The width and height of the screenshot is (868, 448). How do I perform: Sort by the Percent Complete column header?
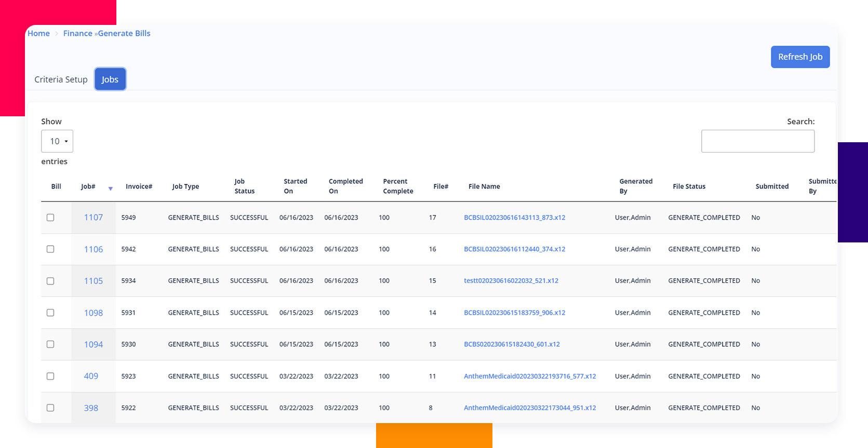pos(398,186)
